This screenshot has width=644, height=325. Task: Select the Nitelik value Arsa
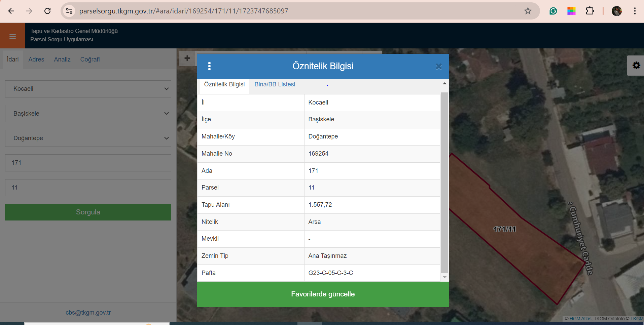pos(315,222)
